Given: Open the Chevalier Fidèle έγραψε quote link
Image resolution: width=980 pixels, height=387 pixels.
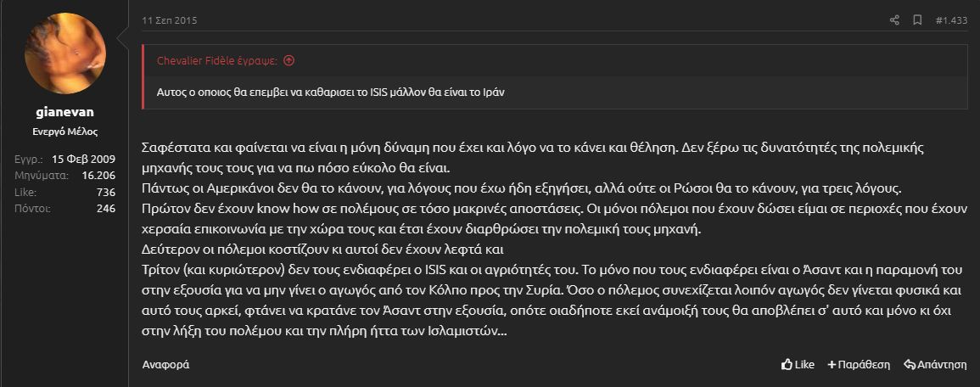Looking at the screenshot, I should click(217, 61).
